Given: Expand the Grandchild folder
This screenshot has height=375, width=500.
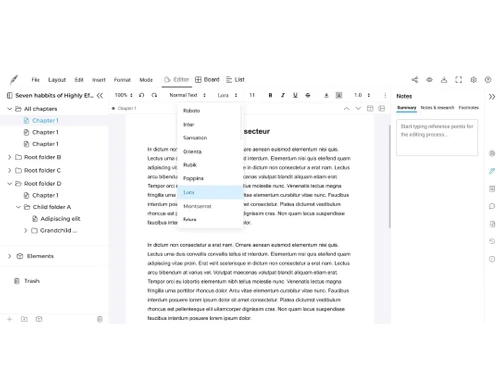Looking at the screenshot, I should point(25,231).
